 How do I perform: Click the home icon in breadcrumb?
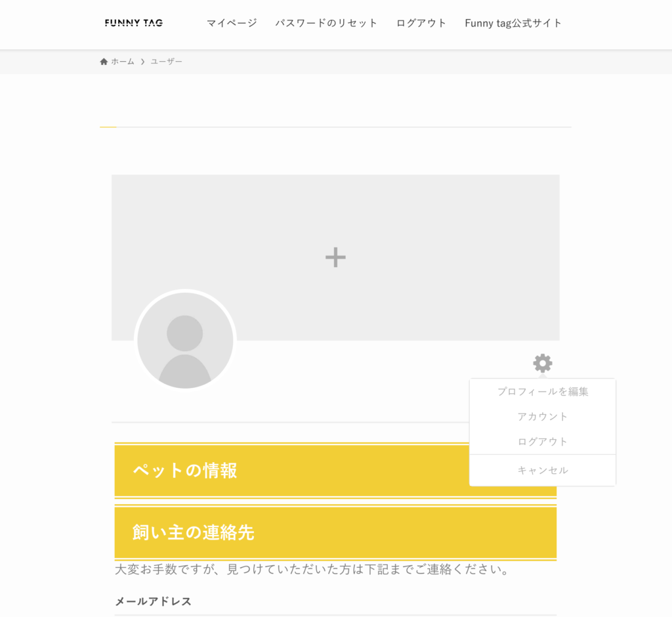click(x=104, y=62)
